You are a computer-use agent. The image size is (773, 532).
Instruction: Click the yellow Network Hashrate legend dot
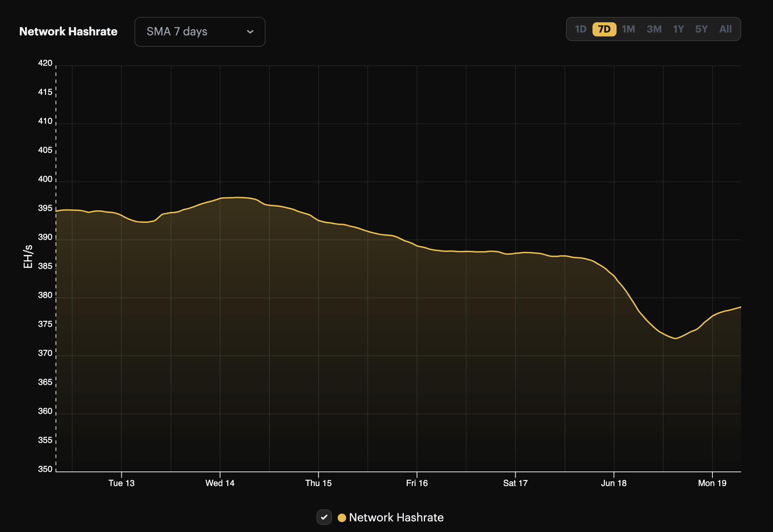coord(342,517)
